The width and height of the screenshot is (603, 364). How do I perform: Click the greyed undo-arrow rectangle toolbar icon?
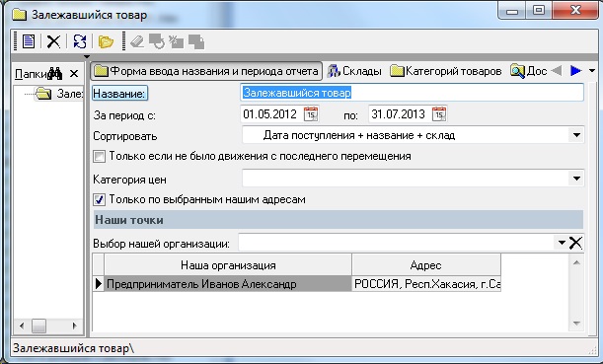(157, 41)
